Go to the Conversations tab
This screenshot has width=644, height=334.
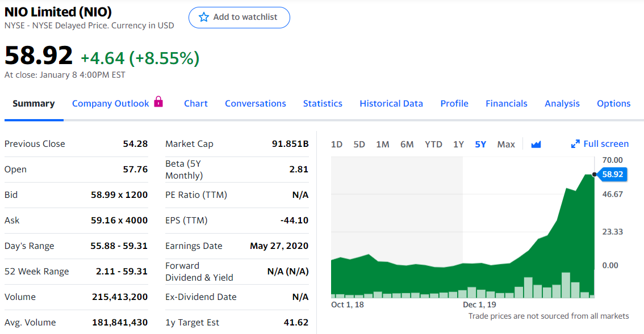256,103
